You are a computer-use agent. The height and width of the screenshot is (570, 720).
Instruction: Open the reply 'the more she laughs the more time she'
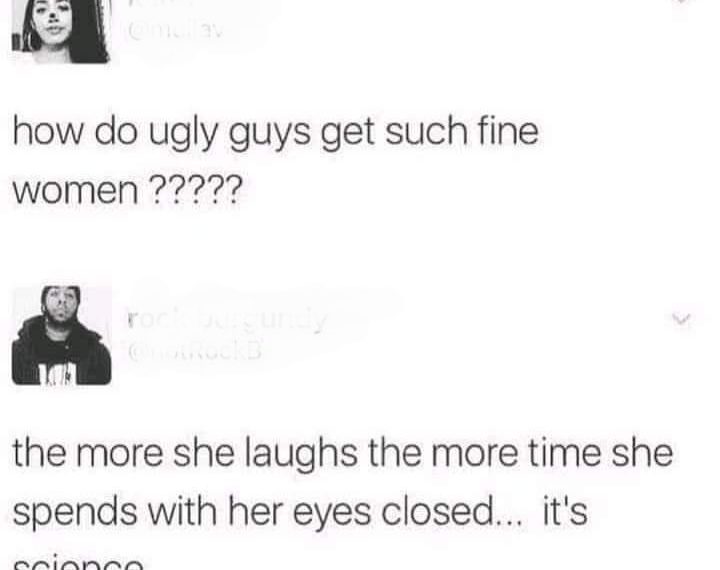(x=343, y=454)
